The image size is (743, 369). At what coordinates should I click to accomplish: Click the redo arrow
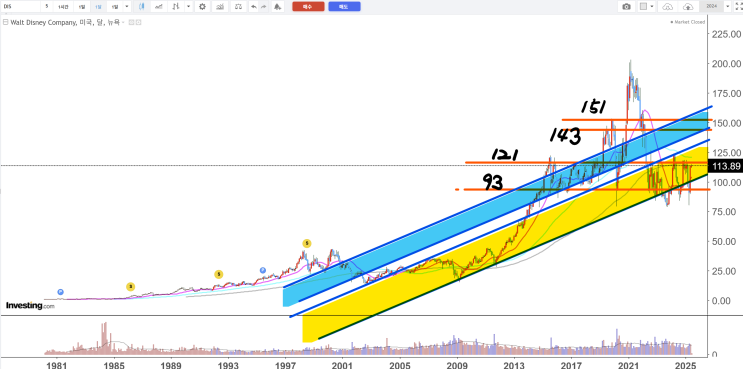click(264, 7)
